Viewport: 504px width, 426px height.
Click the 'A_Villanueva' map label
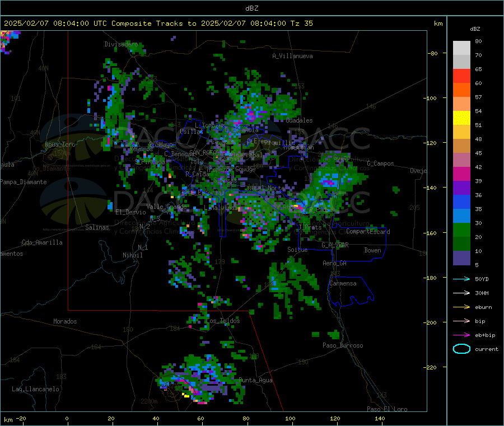[292, 56]
